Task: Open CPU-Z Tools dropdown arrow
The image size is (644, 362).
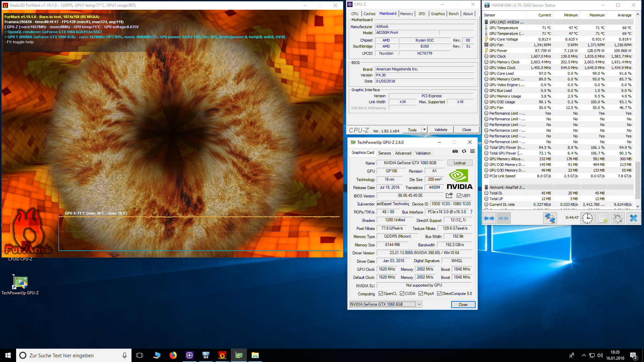Action: click(x=424, y=130)
